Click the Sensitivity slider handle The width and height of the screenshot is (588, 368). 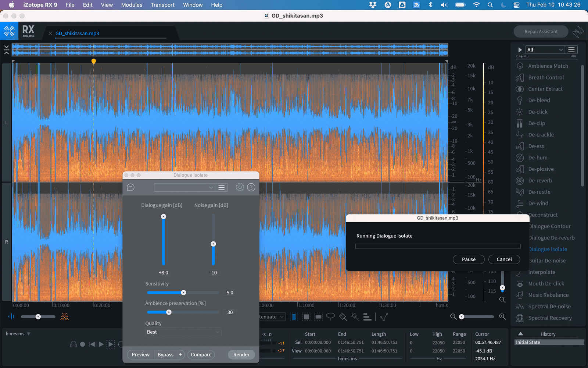[183, 293]
